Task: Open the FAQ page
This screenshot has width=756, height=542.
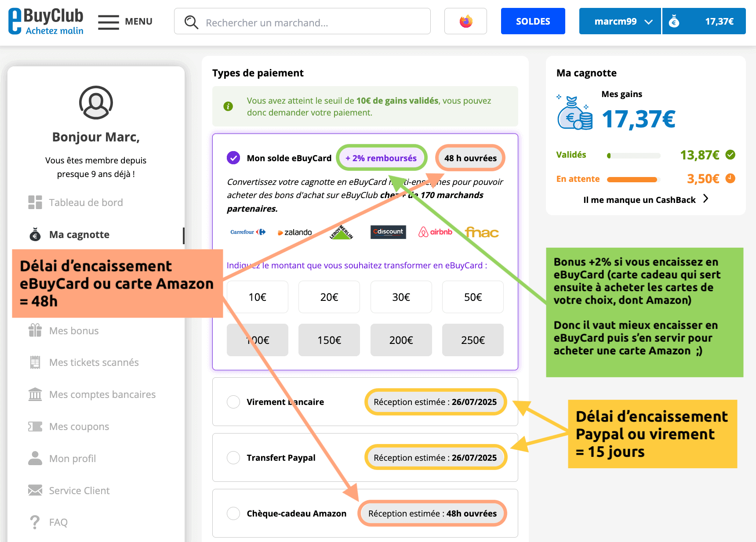Action: point(58,522)
